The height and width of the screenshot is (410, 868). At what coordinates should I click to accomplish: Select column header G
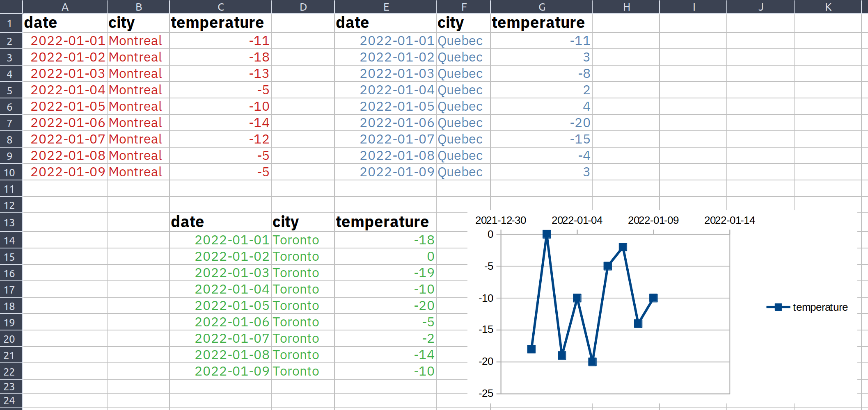(542, 7)
